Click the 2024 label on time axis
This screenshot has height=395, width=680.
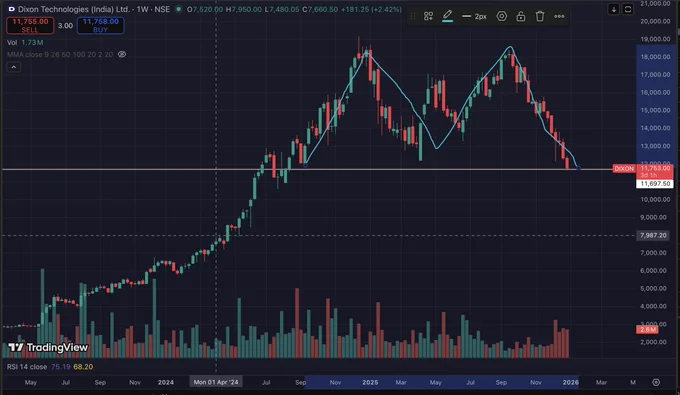[x=166, y=382]
